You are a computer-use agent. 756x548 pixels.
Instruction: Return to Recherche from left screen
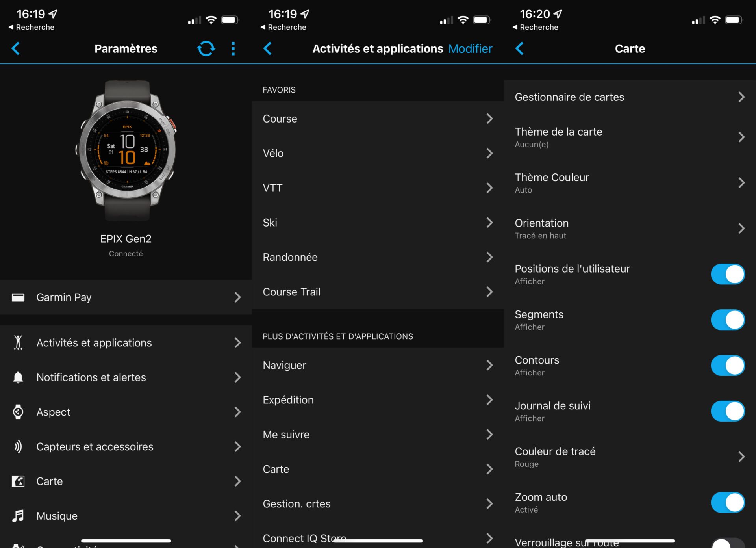pyautogui.click(x=31, y=27)
